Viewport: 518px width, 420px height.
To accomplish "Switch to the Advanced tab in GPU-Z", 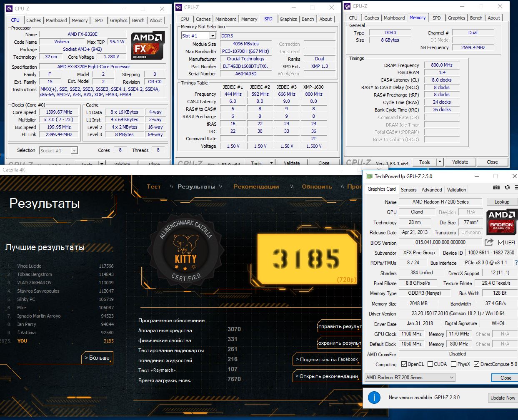I will coord(432,190).
